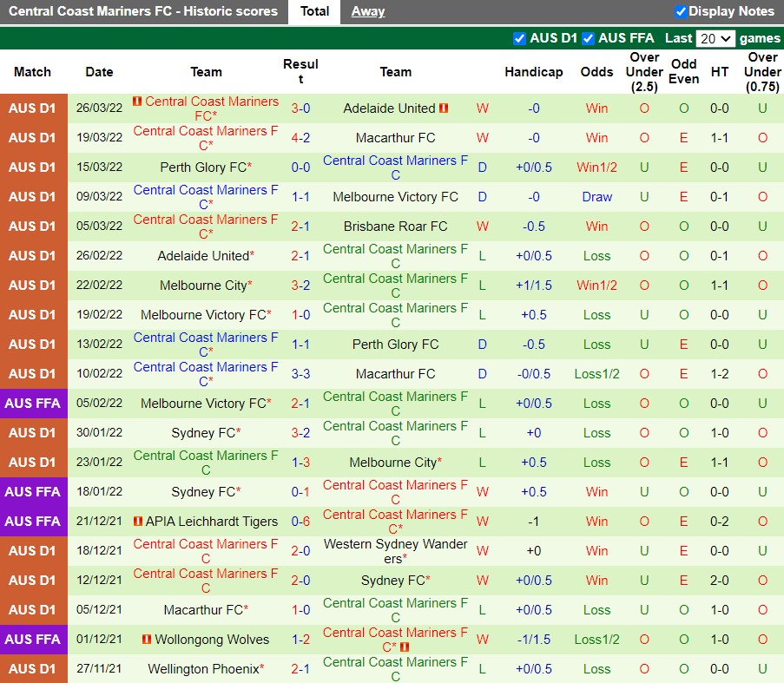Click the Handicap column header

[533, 72]
